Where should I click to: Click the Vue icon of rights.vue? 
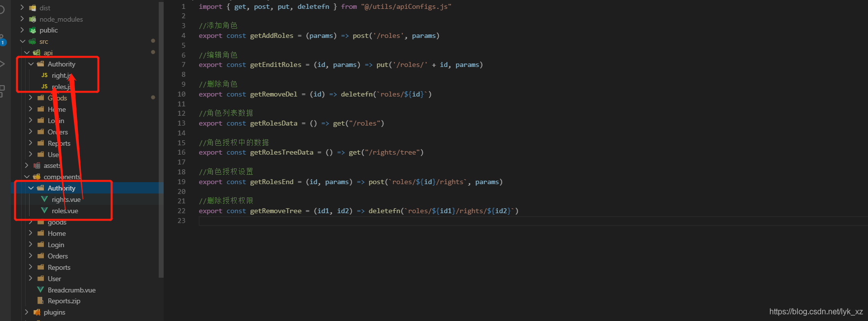click(x=44, y=199)
